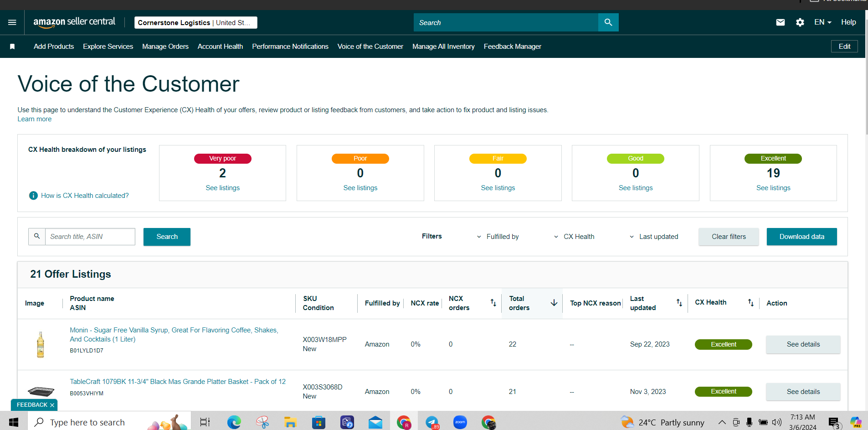Click Edit button in navigation bar
The image size is (868, 430).
[x=844, y=47]
